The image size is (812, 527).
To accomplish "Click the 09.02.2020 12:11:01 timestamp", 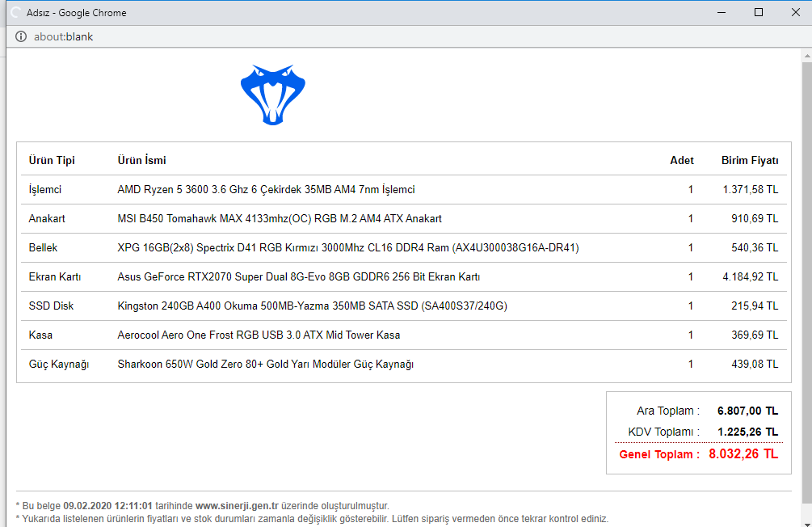I will pyautogui.click(x=107, y=506).
